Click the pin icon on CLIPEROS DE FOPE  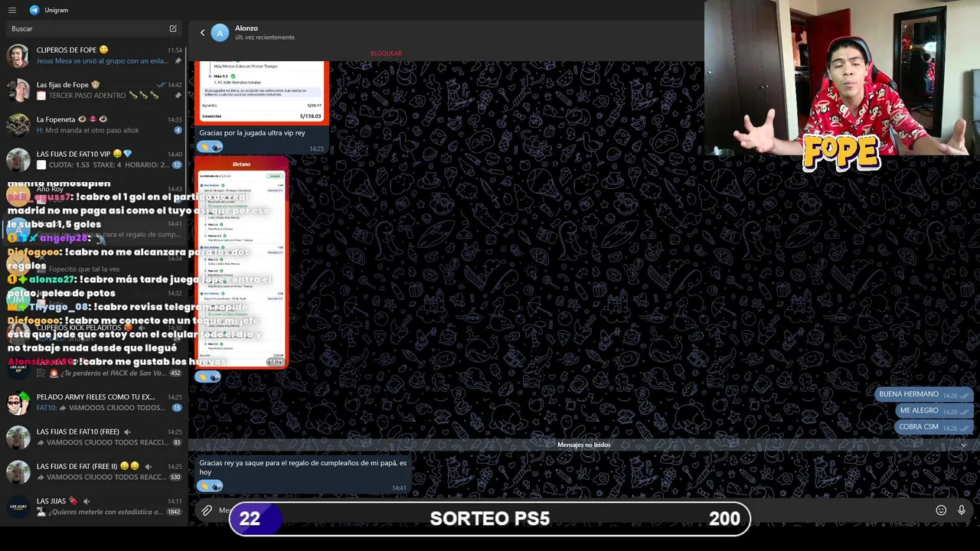178,61
